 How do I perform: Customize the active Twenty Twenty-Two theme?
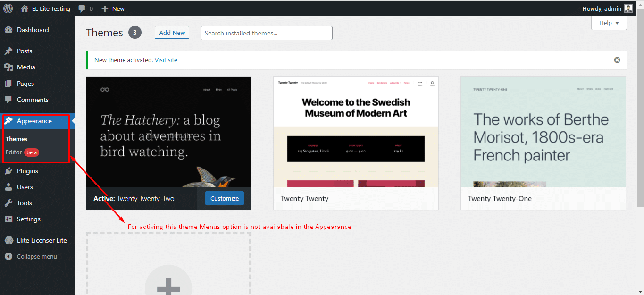tap(225, 198)
